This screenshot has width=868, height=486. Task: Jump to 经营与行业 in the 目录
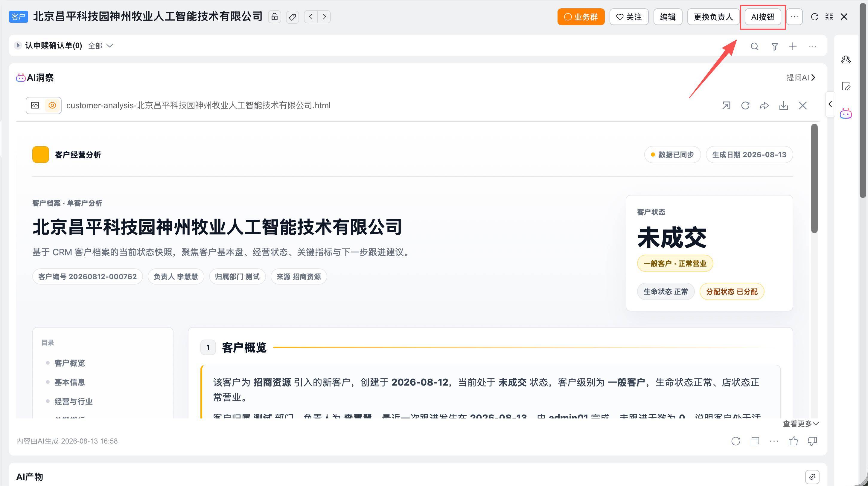point(74,401)
